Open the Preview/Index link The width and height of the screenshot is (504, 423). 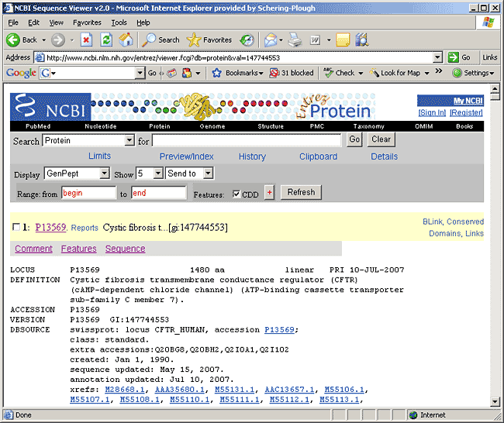(187, 156)
